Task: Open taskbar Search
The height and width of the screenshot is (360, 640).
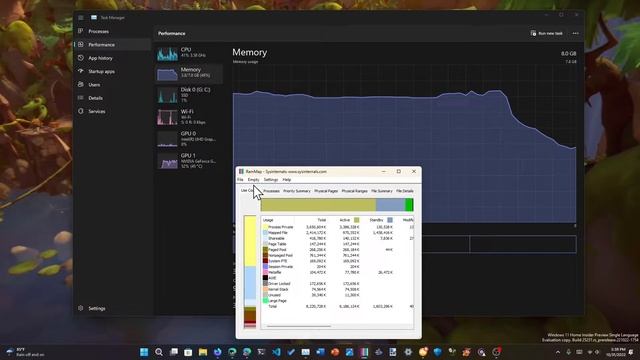Action: (x=159, y=352)
